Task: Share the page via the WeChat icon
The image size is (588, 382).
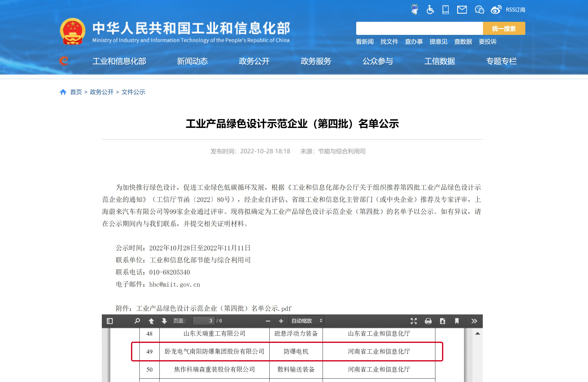Action: tap(479, 10)
